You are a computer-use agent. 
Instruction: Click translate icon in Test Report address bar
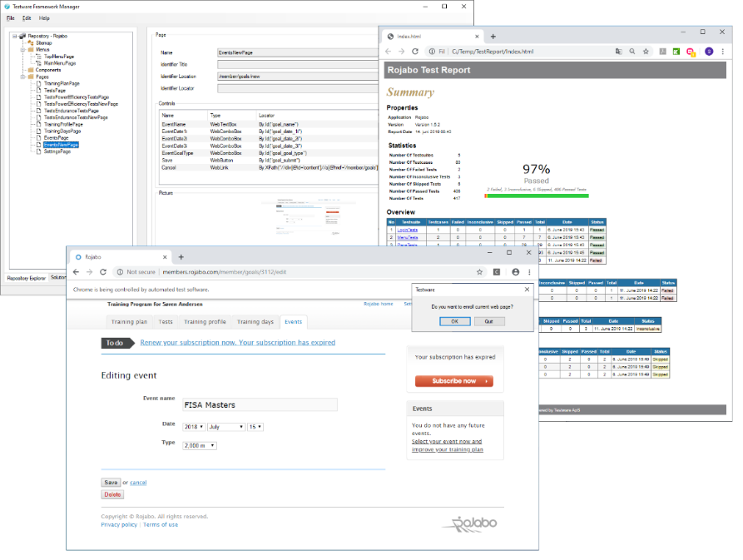click(x=619, y=51)
